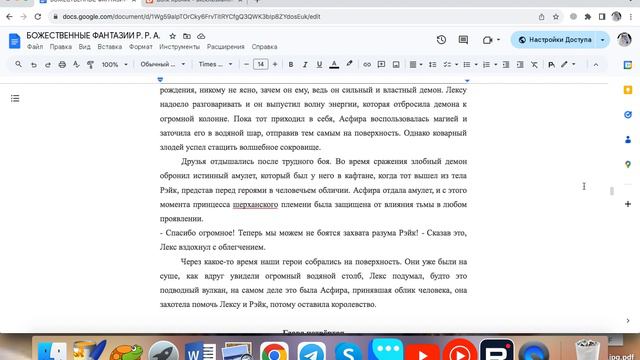
Task: Open Tasks in the side panel
Action: (x=628, y=115)
